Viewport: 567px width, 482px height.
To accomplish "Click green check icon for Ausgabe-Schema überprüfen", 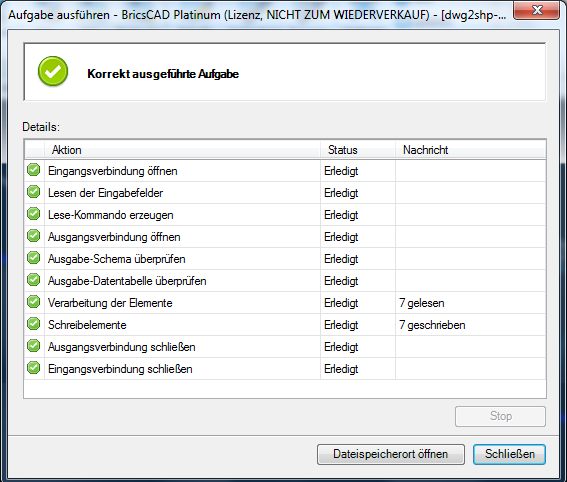I will click(34, 258).
